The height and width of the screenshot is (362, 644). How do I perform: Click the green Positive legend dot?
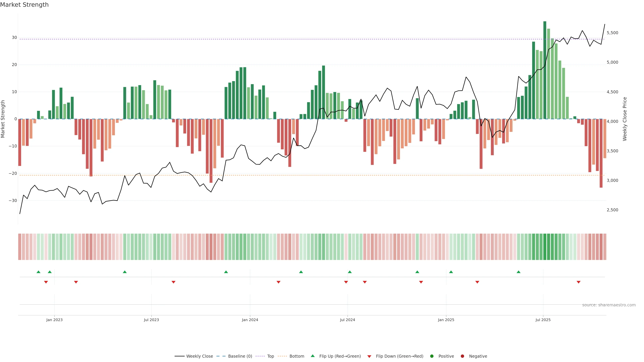coord(432,356)
